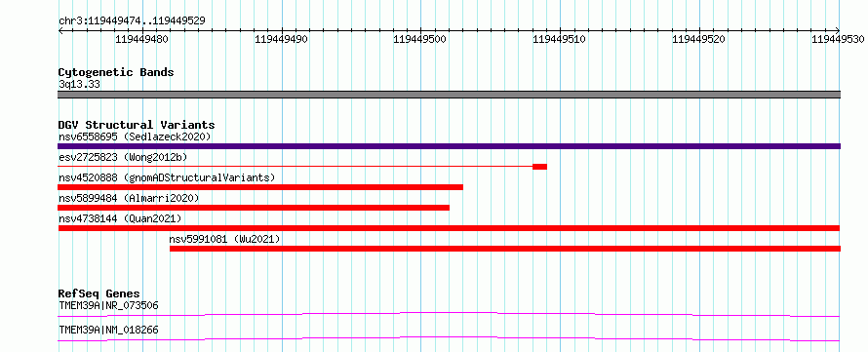Screen dimensions: 868x352
Task: Click gene label TMEM39A|NM_018266
Action: coord(108,330)
